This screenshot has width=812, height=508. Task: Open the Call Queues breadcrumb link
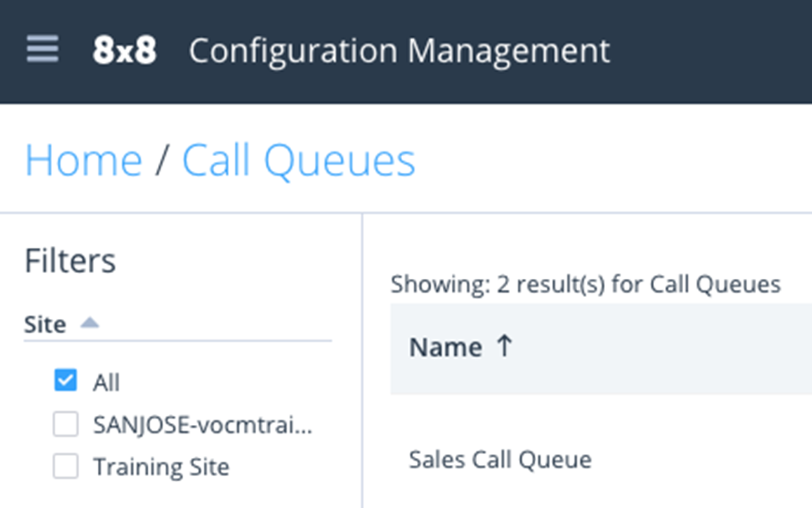(x=299, y=160)
